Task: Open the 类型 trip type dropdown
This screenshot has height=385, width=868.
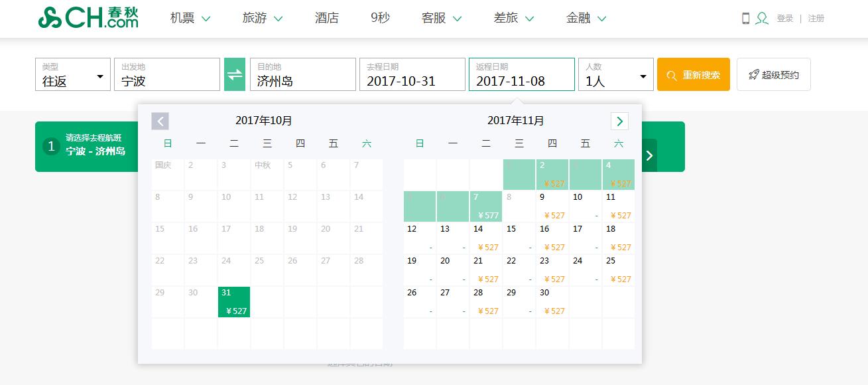Action: tap(73, 75)
